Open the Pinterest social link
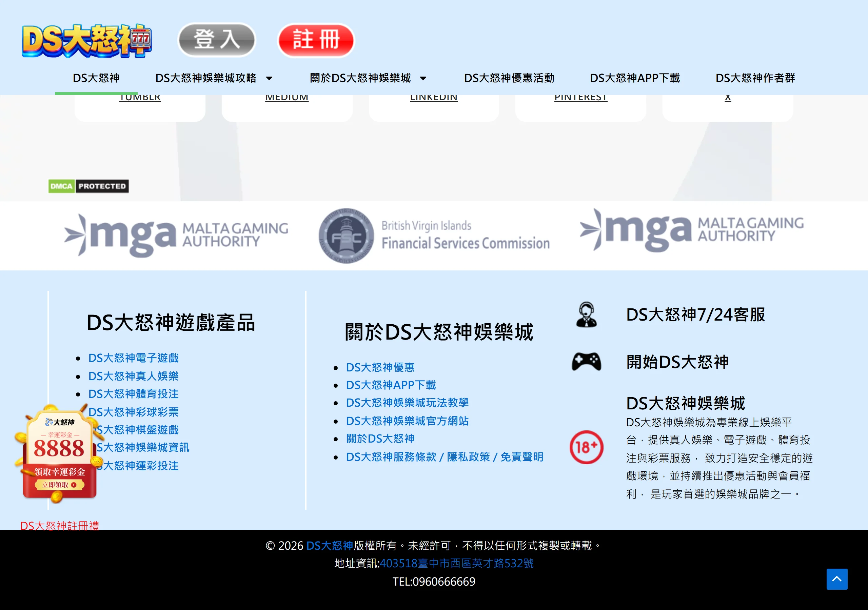 pyautogui.click(x=581, y=98)
